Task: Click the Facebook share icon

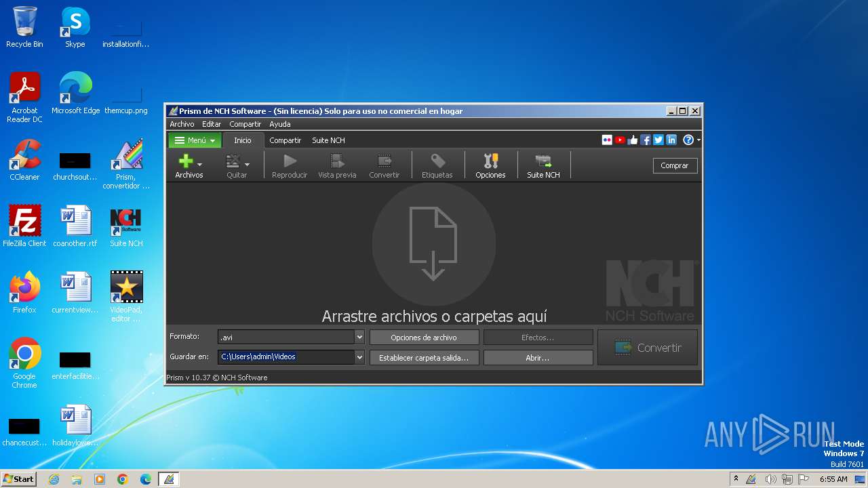Action: point(646,140)
